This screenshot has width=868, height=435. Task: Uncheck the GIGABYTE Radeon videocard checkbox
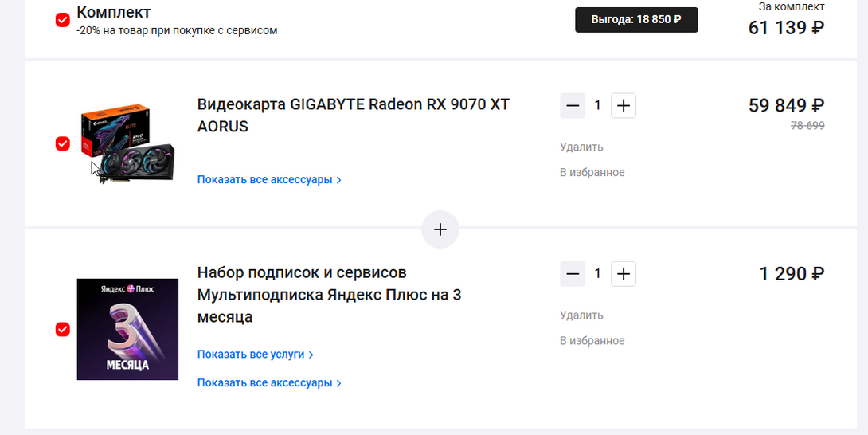click(63, 143)
